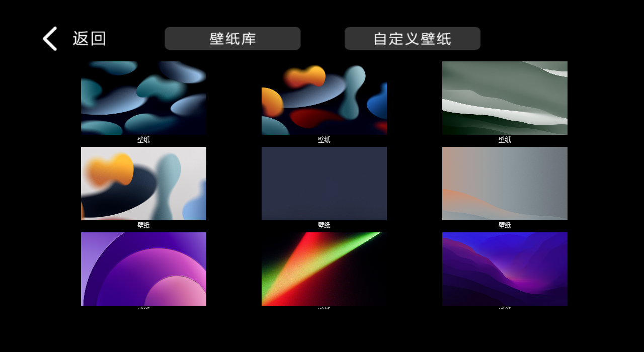Select the teal and blue blobs wallpaper
This screenshot has width=644, height=352.
click(143, 98)
